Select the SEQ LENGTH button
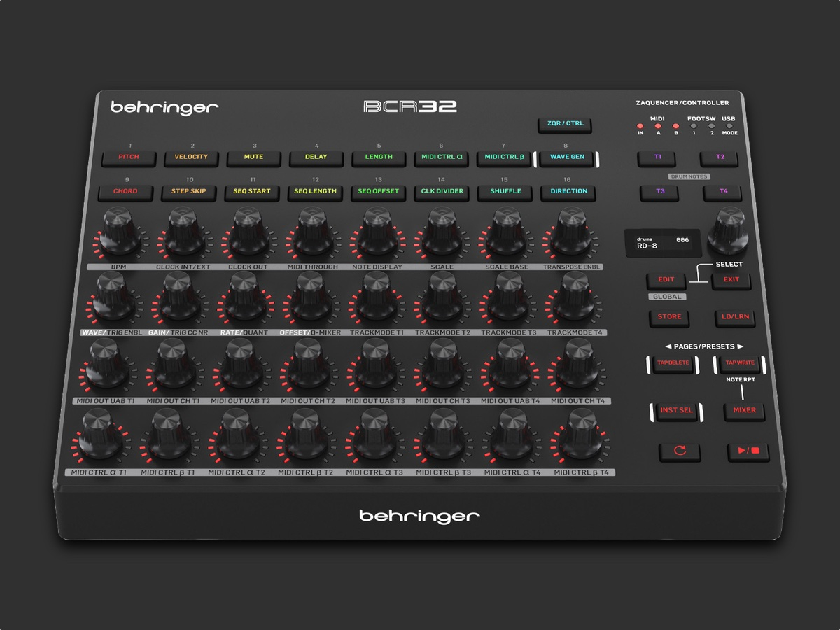The height and width of the screenshot is (630, 840). click(315, 192)
